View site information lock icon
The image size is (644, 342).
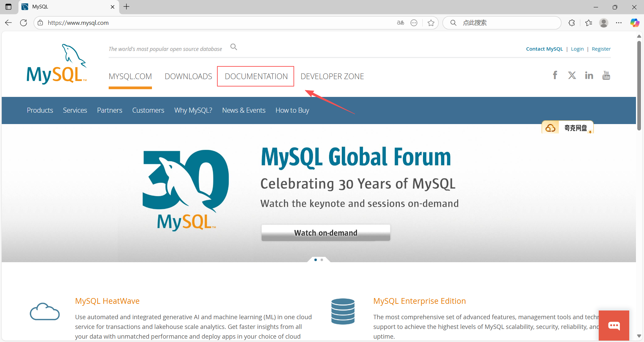click(x=40, y=23)
